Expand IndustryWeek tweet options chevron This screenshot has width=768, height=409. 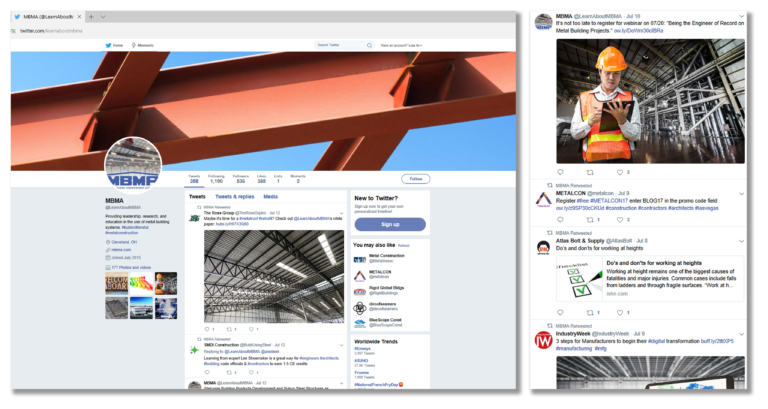742,334
